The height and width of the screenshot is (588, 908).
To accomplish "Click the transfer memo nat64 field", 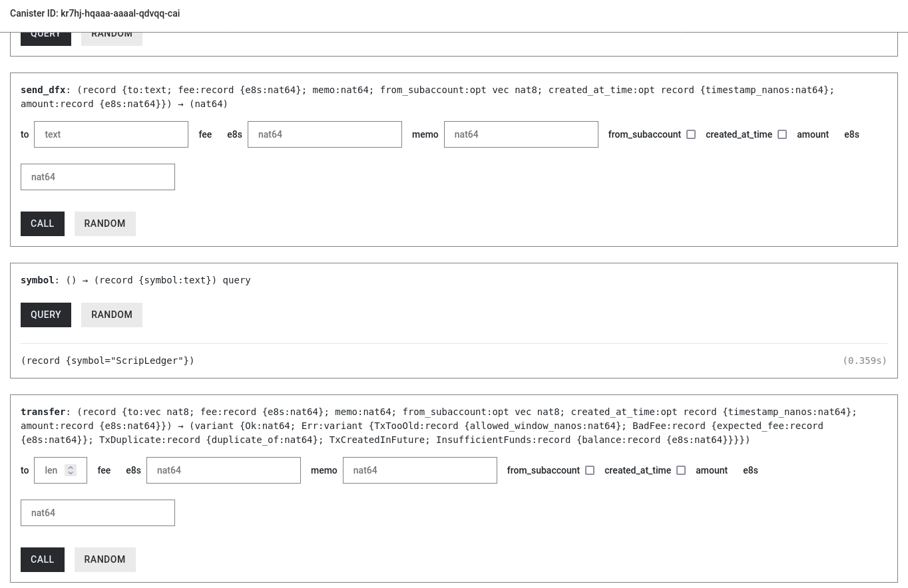I will click(420, 470).
